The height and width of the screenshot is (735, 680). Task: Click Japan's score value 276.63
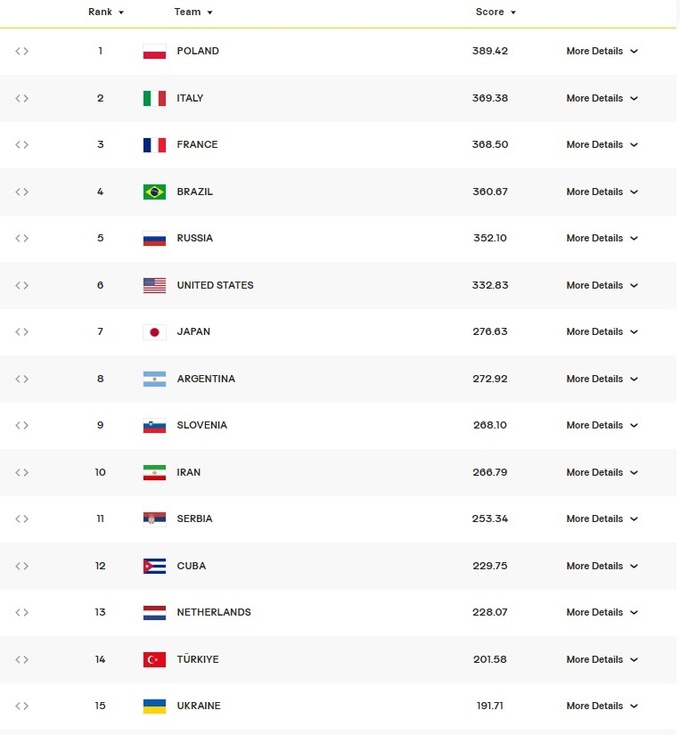click(x=490, y=332)
